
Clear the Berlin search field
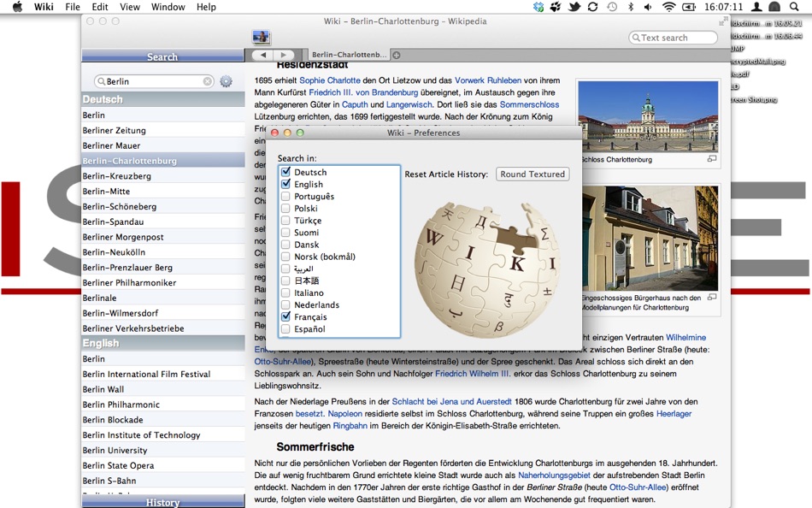point(207,81)
